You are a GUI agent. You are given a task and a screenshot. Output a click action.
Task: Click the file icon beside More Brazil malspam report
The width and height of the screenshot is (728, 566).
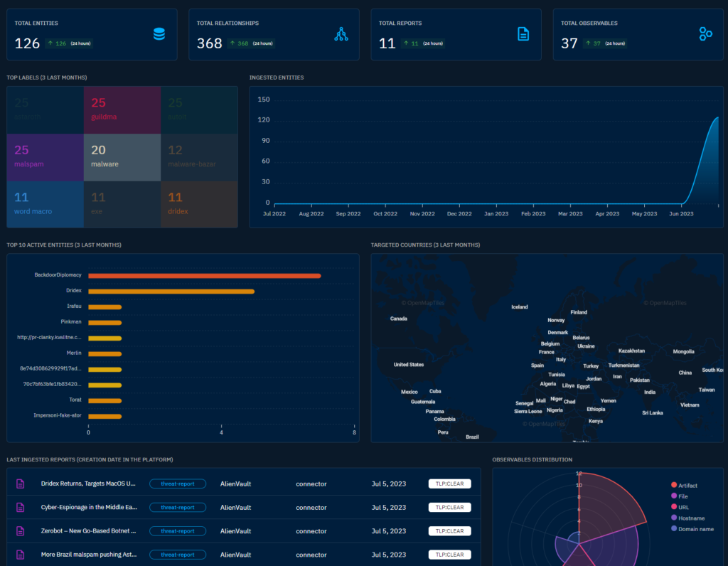(21, 555)
